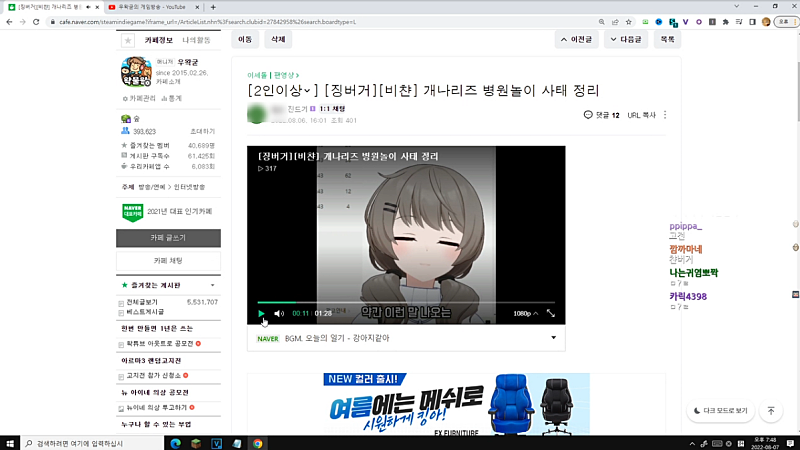Open the post list 목록

pyautogui.click(x=667, y=39)
